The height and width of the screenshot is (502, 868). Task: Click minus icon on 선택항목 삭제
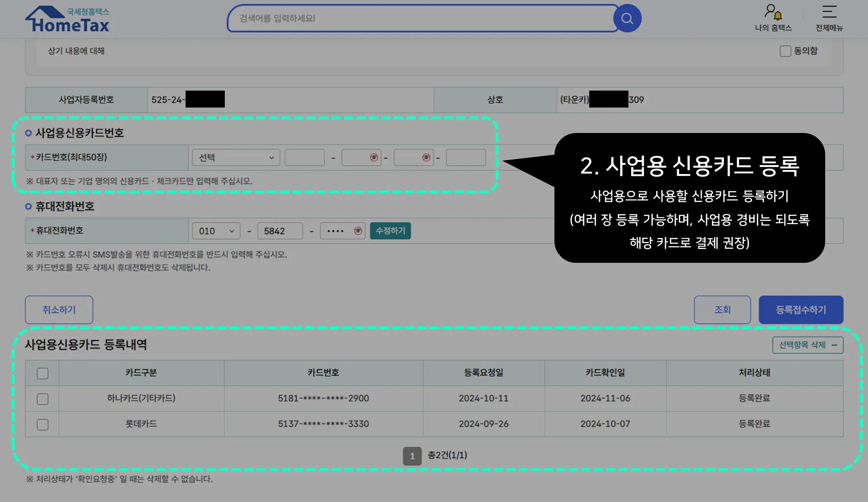[x=835, y=345]
